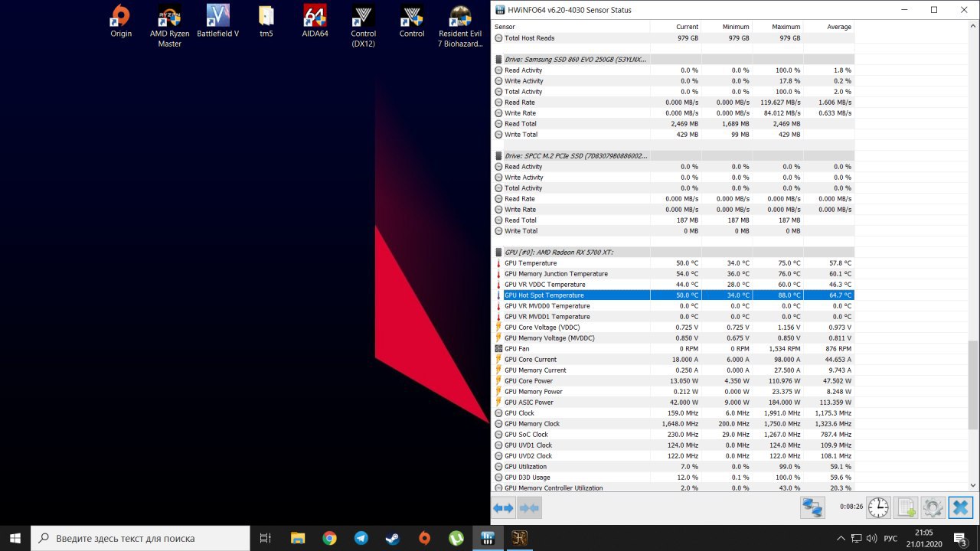Open Steam from the taskbar
This screenshot has height=551, width=980.
(392, 538)
